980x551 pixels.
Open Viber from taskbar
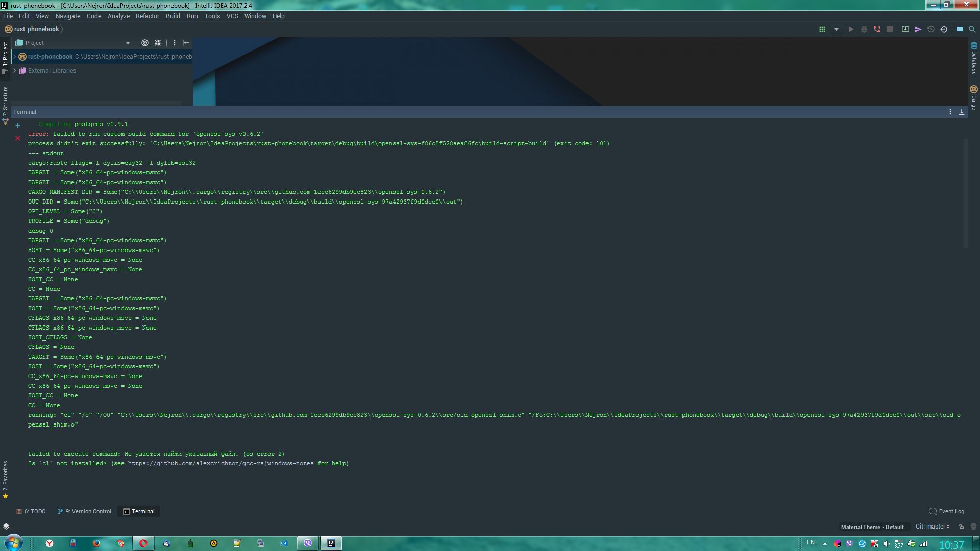[308, 543]
